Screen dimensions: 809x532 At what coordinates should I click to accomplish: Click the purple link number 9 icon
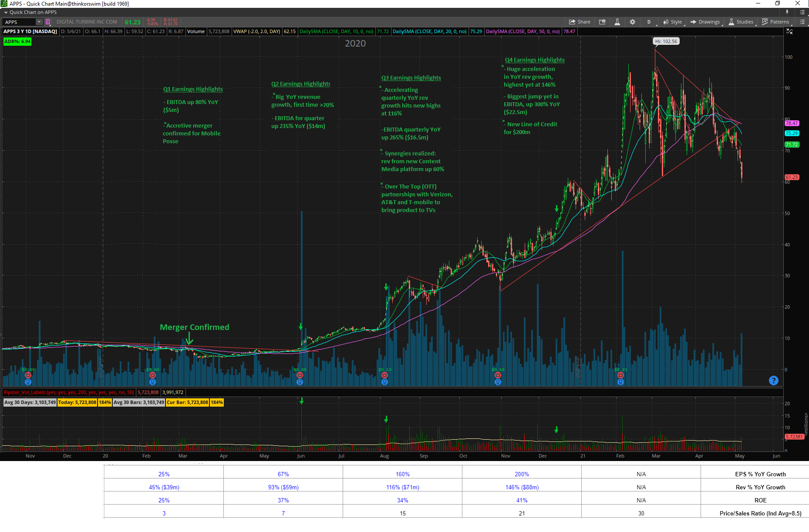tap(48, 22)
